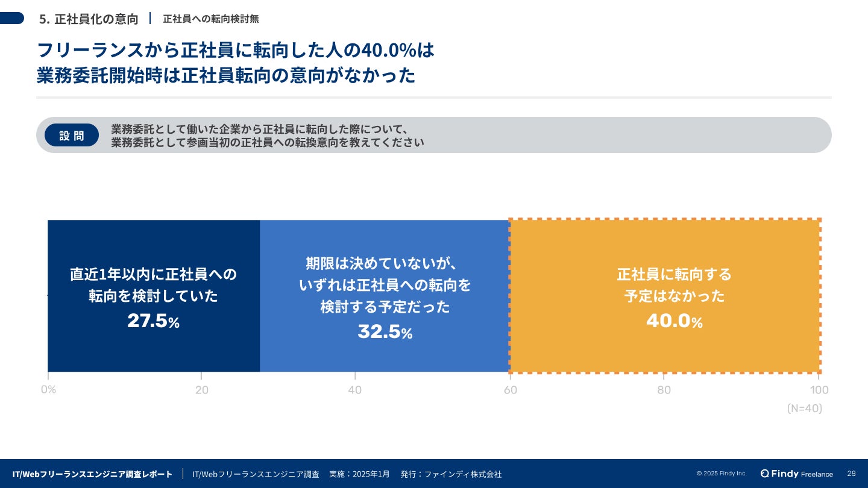The image size is (868, 488).
Task: Click label '直近1年以内に正社員への'
Action: (x=154, y=274)
